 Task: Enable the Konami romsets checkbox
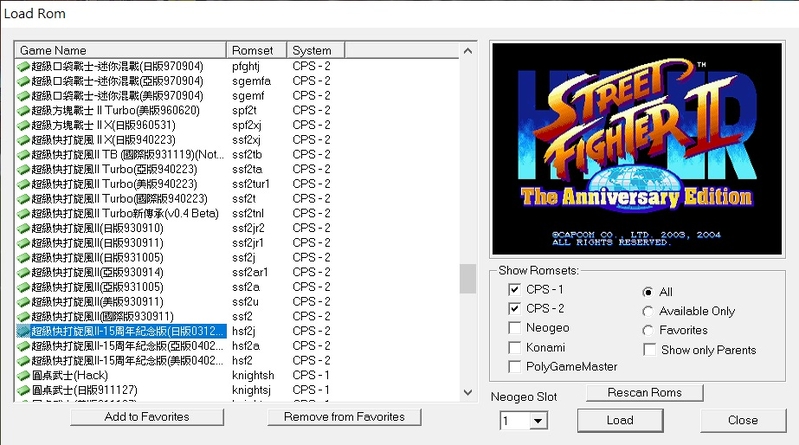tap(515, 348)
